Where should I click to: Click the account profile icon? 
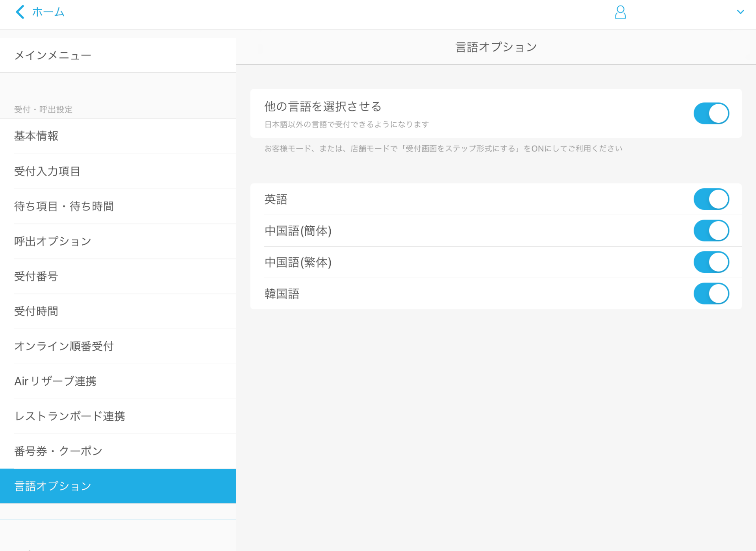(x=621, y=12)
